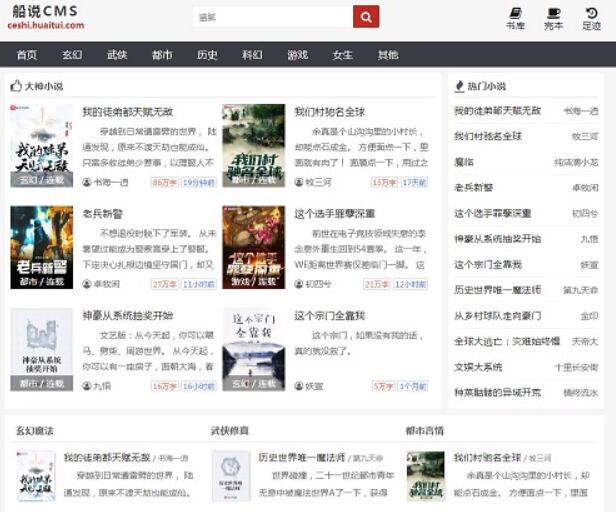Open the 书库 library icon

tap(515, 19)
